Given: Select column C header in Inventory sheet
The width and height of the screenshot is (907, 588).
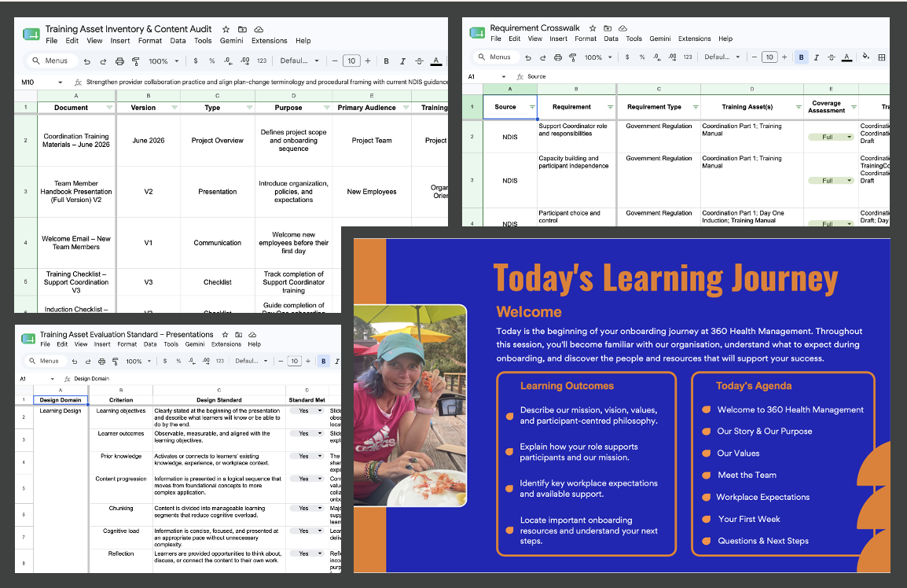Looking at the screenshot, I should [x=218, y=96].
